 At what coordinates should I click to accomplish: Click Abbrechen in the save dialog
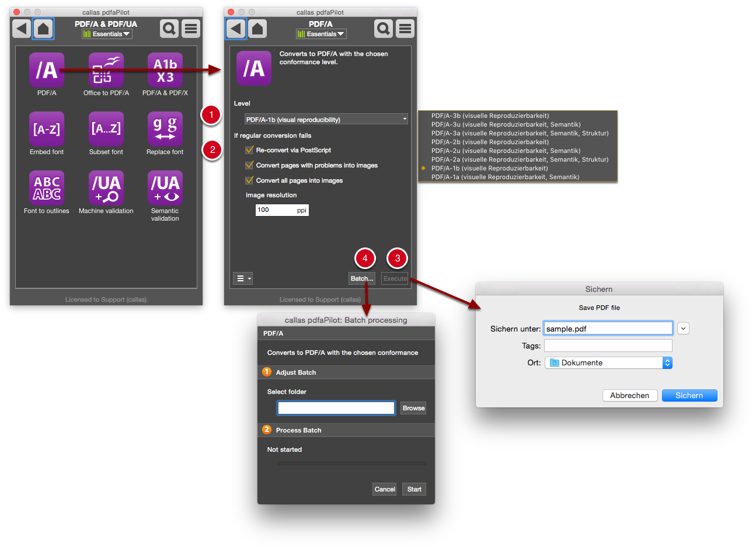click(x=630, y=395)
